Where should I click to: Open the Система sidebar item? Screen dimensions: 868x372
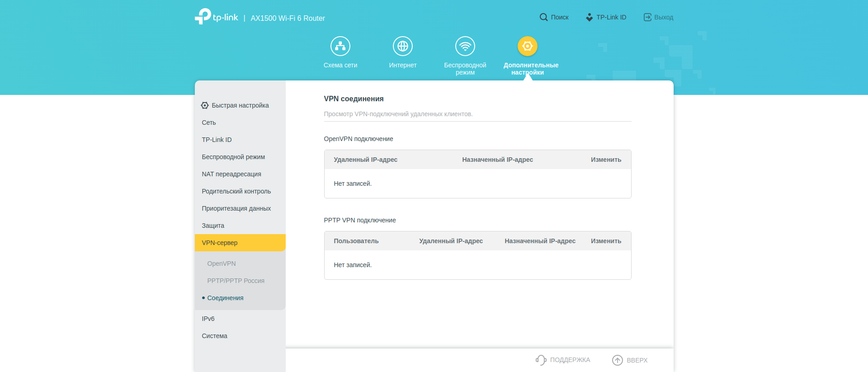point(214,336)
